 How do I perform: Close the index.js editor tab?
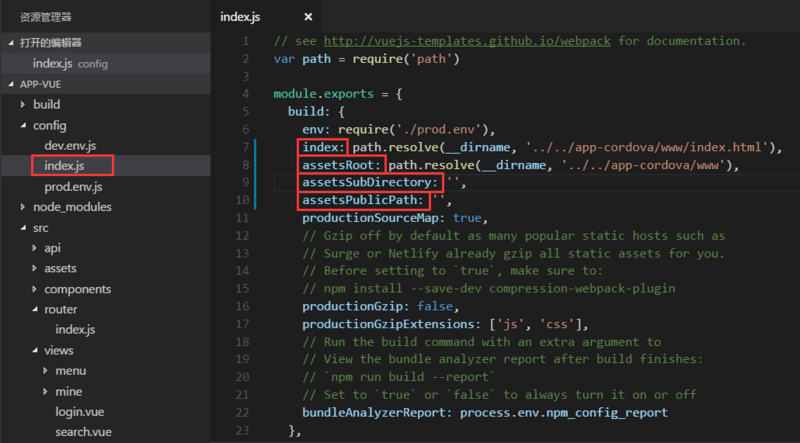coord(308,17)
